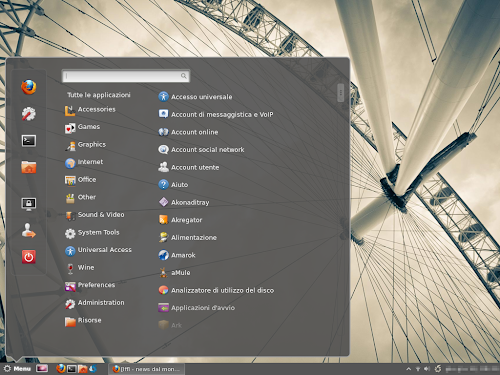
Task: Click the application list scrollbar handle
Action: (340, 93)
